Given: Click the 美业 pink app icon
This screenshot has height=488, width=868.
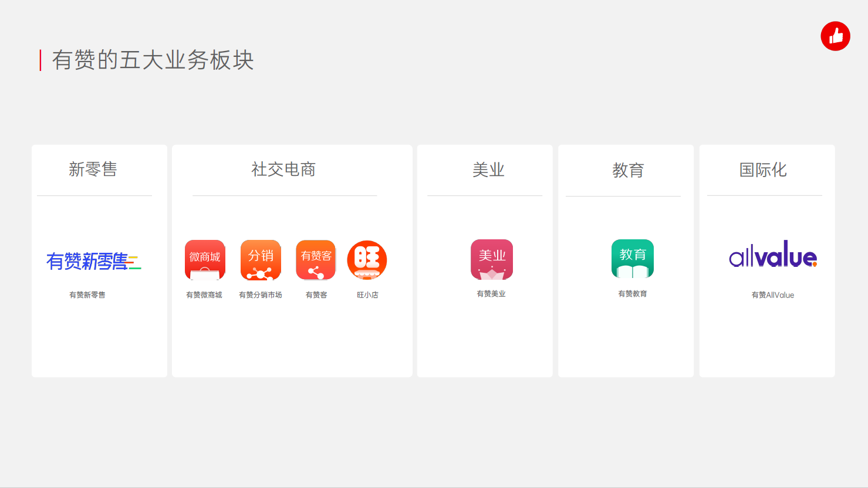Looking at the screenshot, I should [492, 259].
